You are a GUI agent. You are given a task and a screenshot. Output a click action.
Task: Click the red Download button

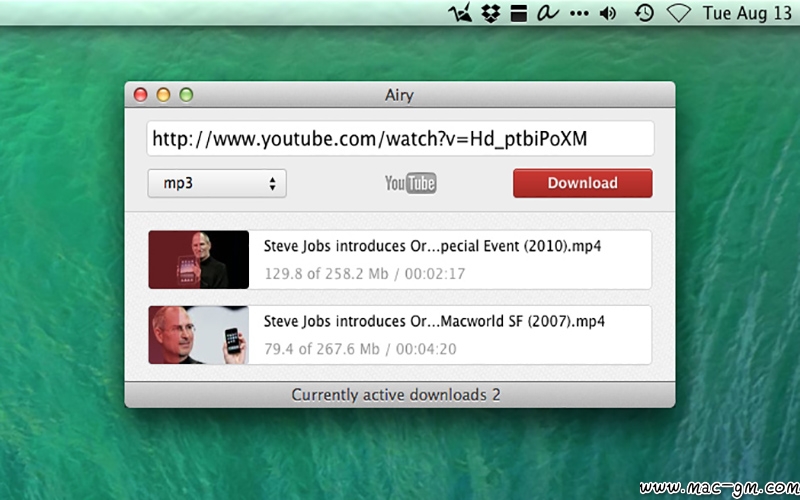tap(582, 183)
